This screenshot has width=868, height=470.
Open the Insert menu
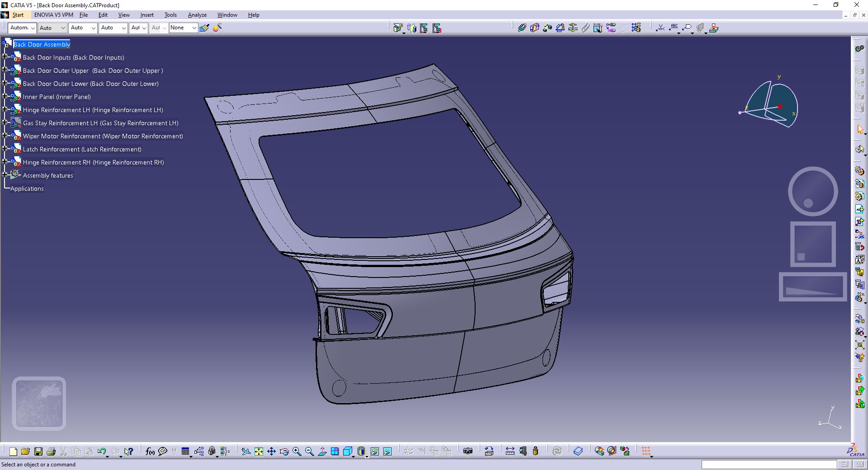tap(147, 15)
